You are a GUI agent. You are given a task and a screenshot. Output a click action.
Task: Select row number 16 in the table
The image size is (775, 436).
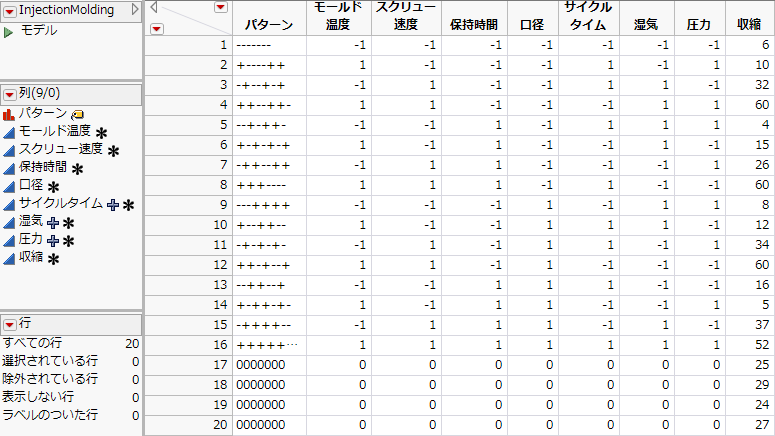click(x=188, y=345)
